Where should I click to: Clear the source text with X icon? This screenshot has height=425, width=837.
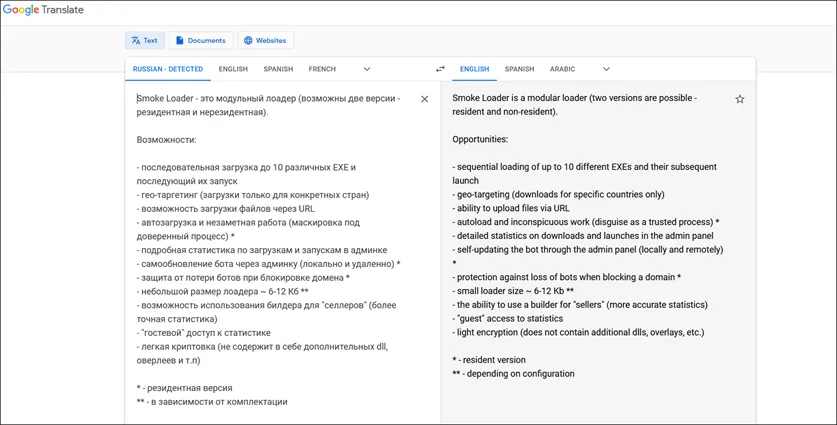[424, 99]
